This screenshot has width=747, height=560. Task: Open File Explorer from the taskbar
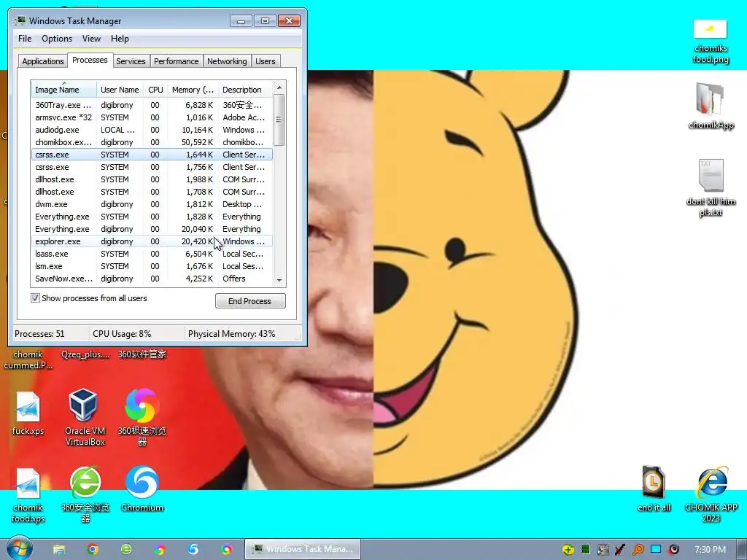pyautogui.click(x=59, y=549)
